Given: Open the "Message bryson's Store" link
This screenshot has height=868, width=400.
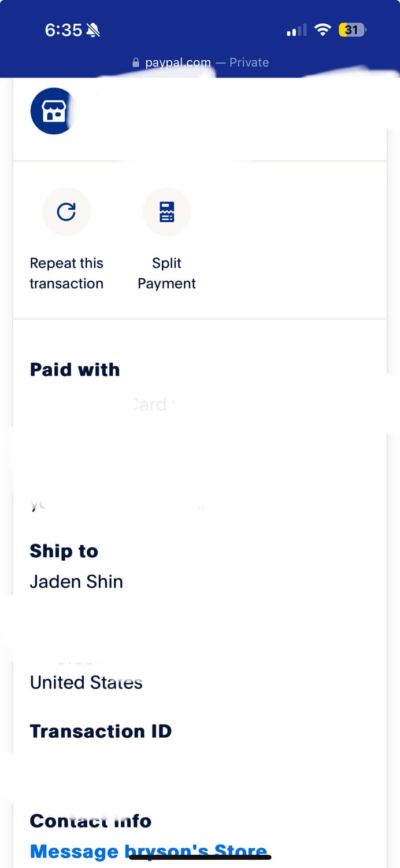Looking at the screenshot, I should point(149,851).
